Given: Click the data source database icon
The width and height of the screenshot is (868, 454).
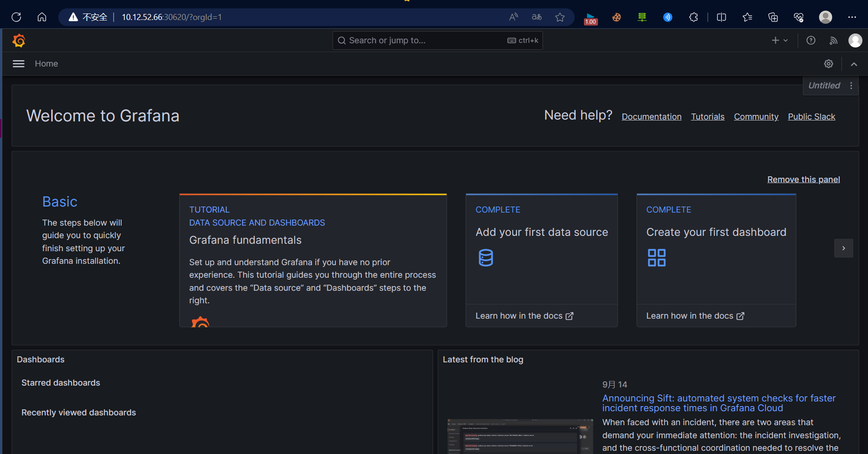Looking at the screenshot, I should (x=486, y=258).
